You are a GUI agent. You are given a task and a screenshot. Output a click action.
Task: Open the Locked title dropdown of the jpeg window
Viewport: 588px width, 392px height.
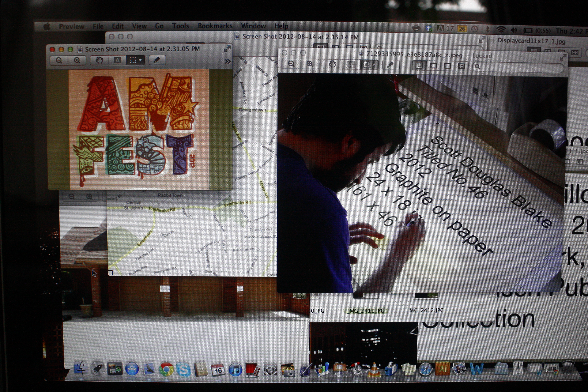click(x=482, y=56)
